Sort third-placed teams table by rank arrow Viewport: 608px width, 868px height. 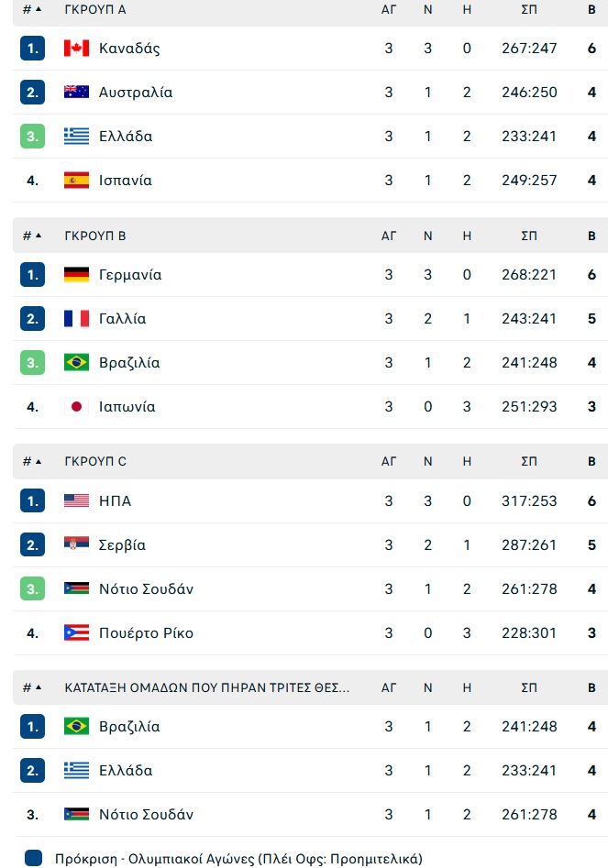39,687
